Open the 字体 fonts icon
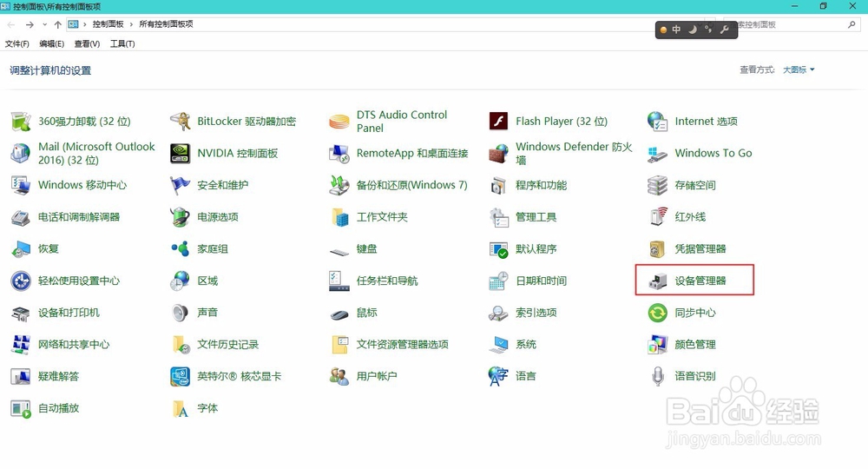Screen dimensions: 868x469 (x=181, y=409)
